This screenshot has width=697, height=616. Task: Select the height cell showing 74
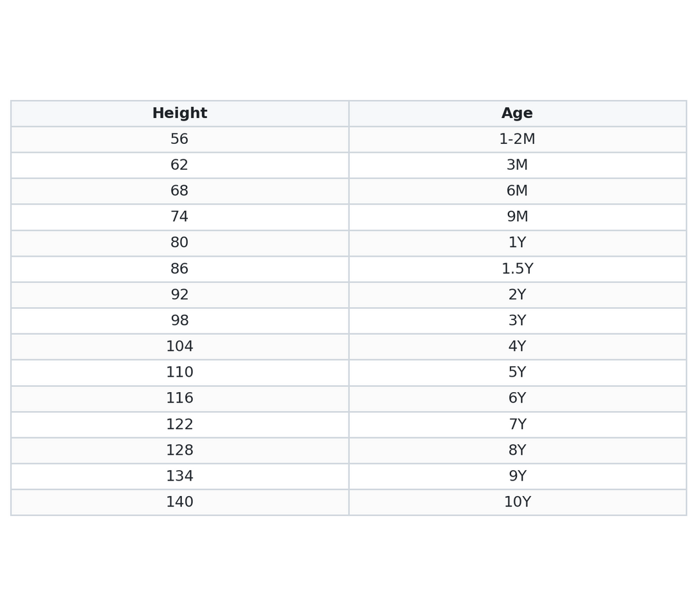click(x=179, y=217)
